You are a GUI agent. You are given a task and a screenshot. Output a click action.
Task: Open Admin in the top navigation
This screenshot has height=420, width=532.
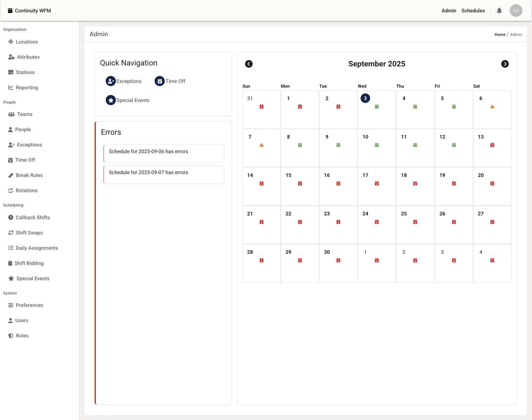coord(449,10)
